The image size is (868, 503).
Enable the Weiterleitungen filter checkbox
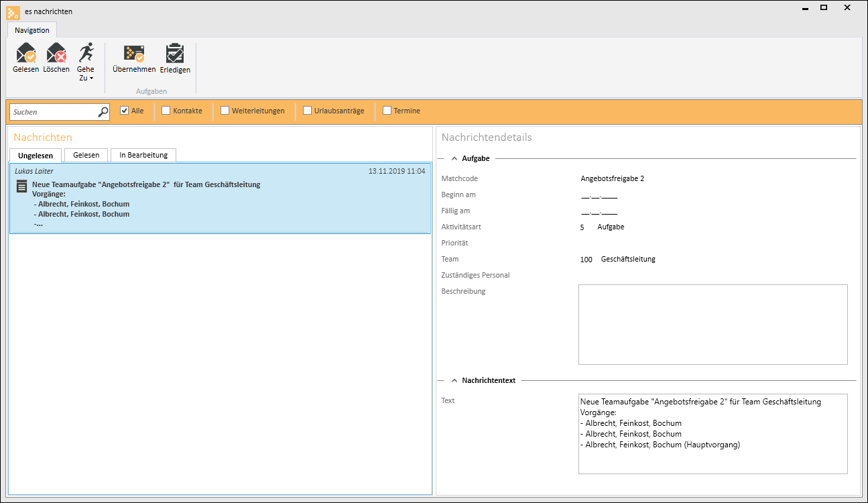tap(225, 111)
